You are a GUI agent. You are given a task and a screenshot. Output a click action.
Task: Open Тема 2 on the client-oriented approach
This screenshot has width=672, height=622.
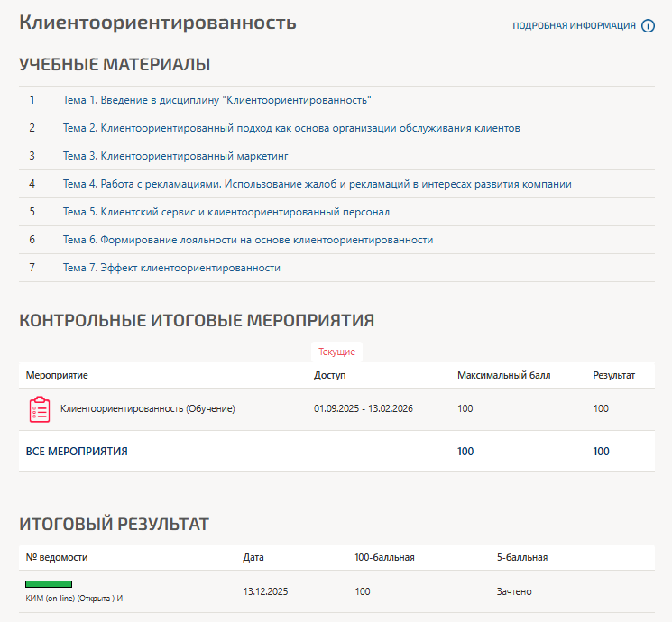pos(291,128)
